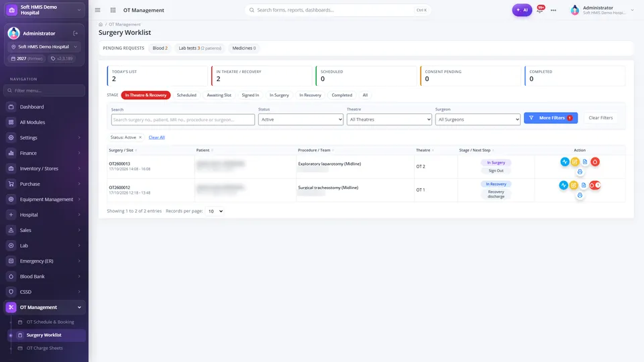This screenshot has height=362, width=644.
Task: Remove the Status: Active filter chip
Action: 140,137
